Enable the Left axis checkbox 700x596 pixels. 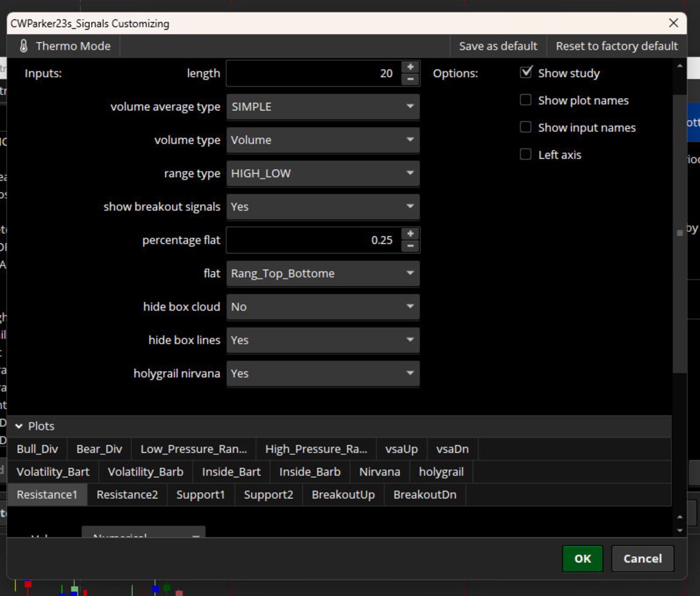pyautogui.click(x=526, y=154)
